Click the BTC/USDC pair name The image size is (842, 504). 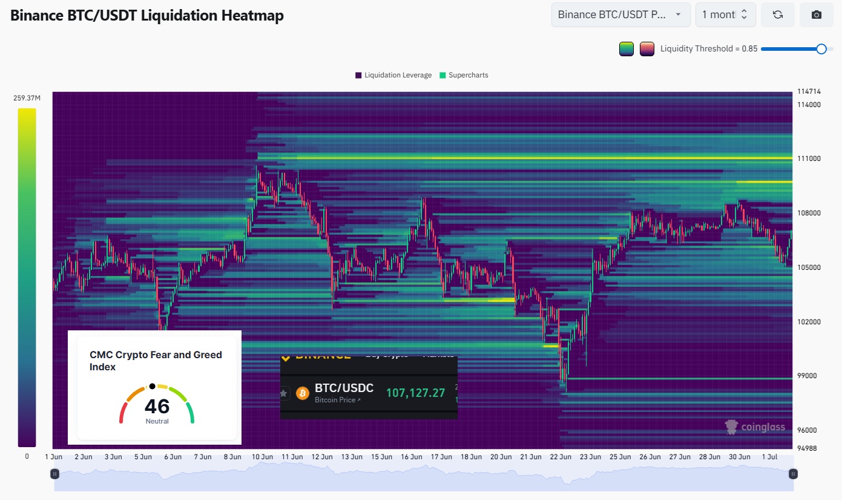344,388
